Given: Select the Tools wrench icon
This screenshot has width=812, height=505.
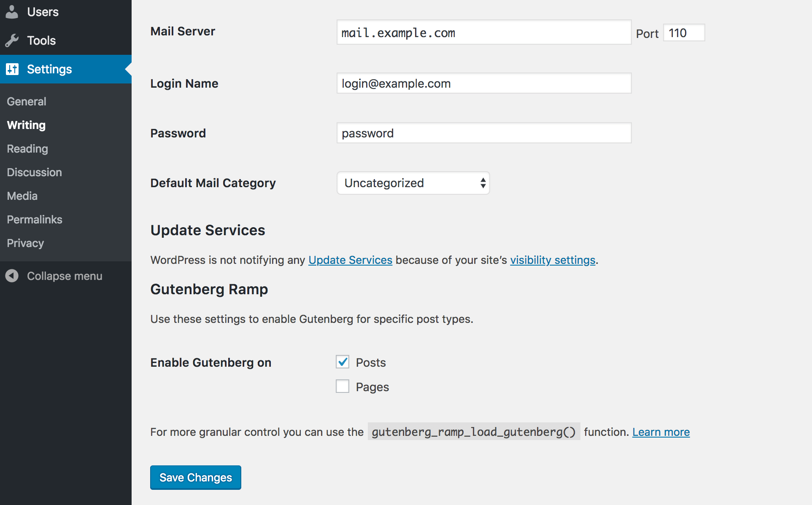Looking at the screenshot, I should 13,40.
